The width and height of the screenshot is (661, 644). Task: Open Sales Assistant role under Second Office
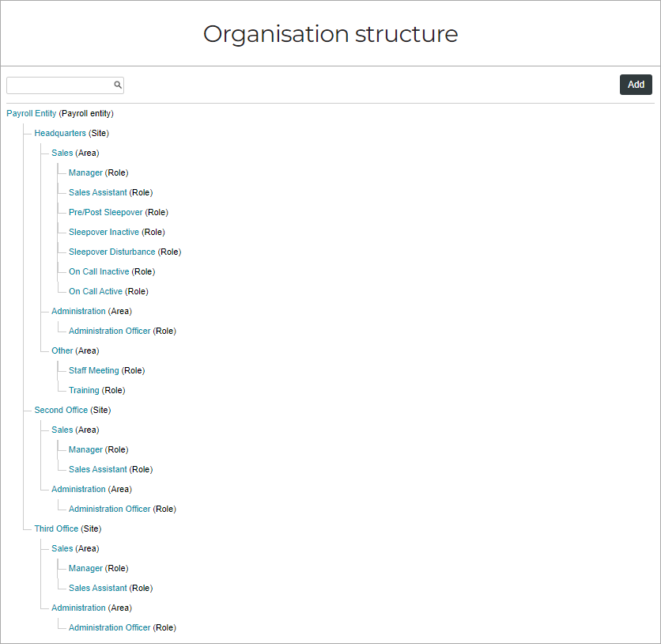pos(98,469)
